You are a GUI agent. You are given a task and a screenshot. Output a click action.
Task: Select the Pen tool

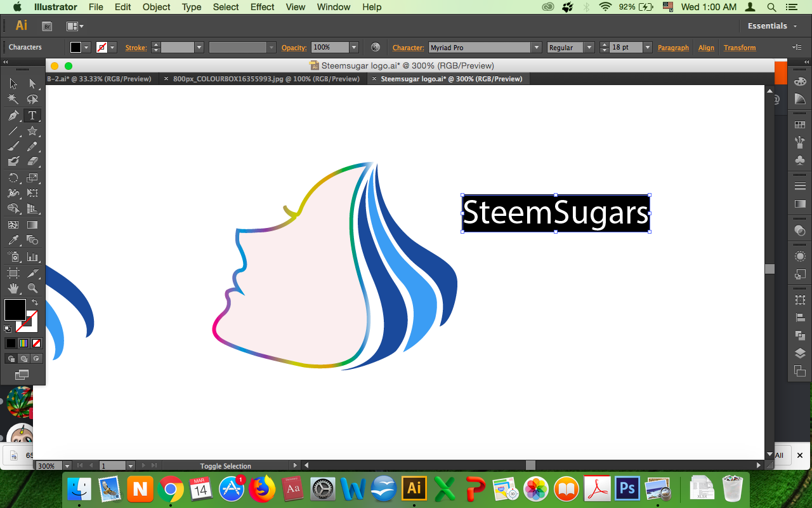tap(13, 116)
